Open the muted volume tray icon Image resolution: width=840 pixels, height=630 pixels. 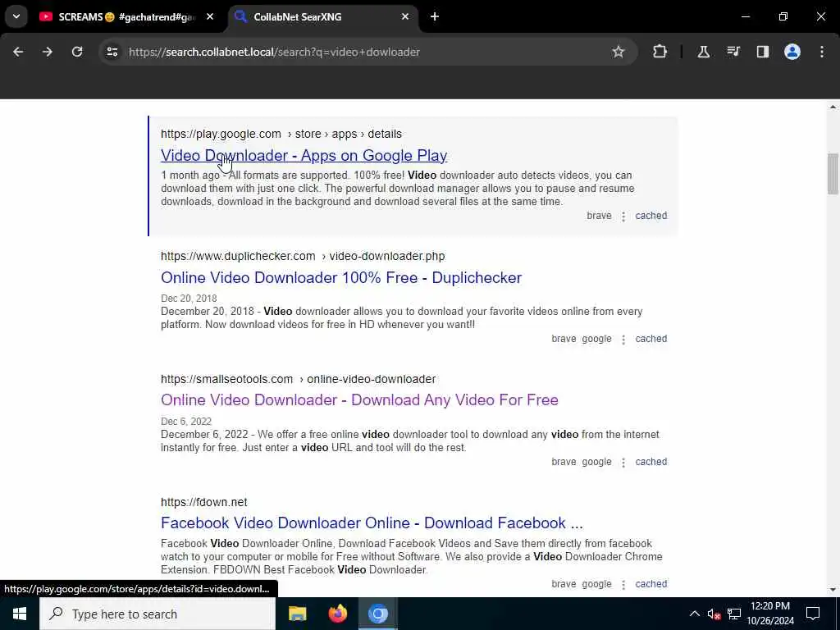(x=714, y=614)
